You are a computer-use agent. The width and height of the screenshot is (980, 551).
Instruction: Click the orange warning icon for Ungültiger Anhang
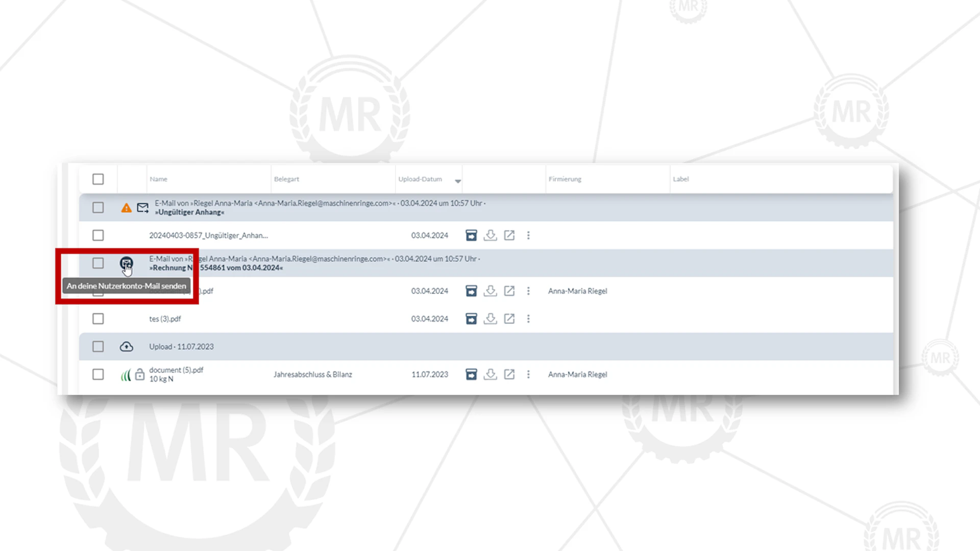[126, 208]
